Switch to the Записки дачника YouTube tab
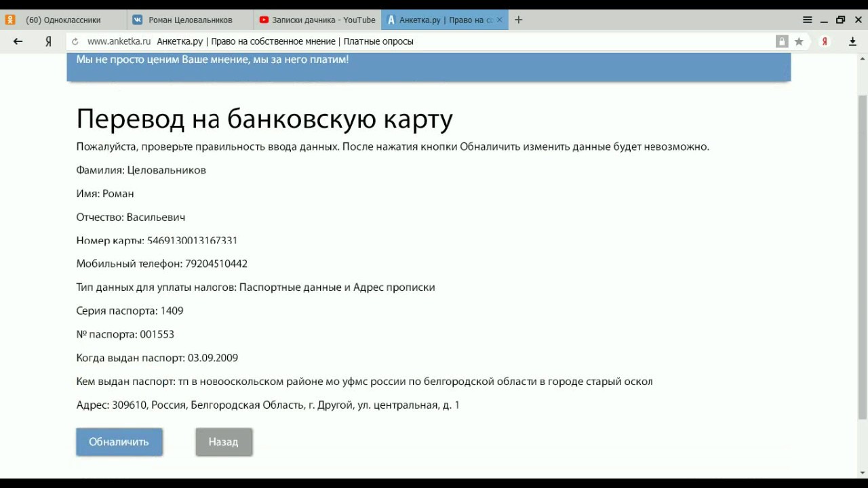 coord(317,20)
